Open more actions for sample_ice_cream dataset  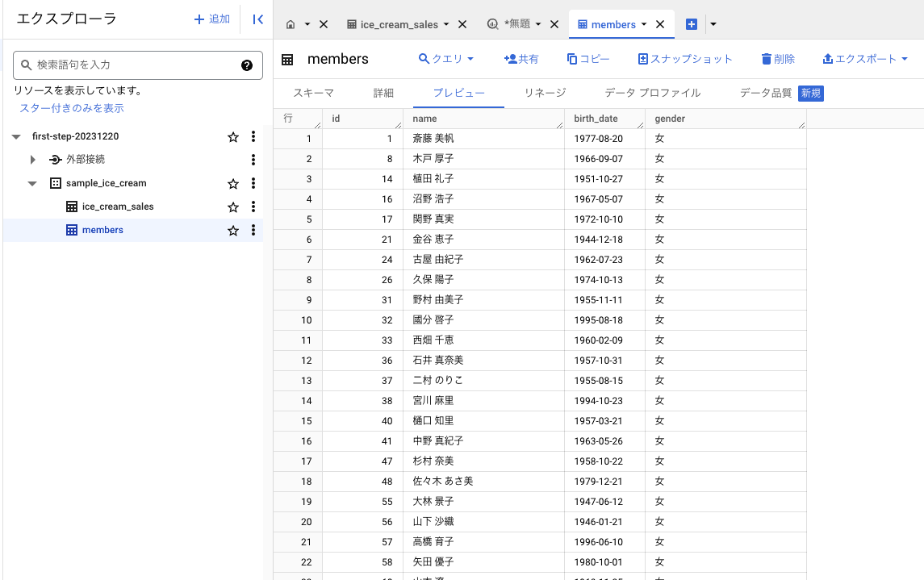pos(253,183)
